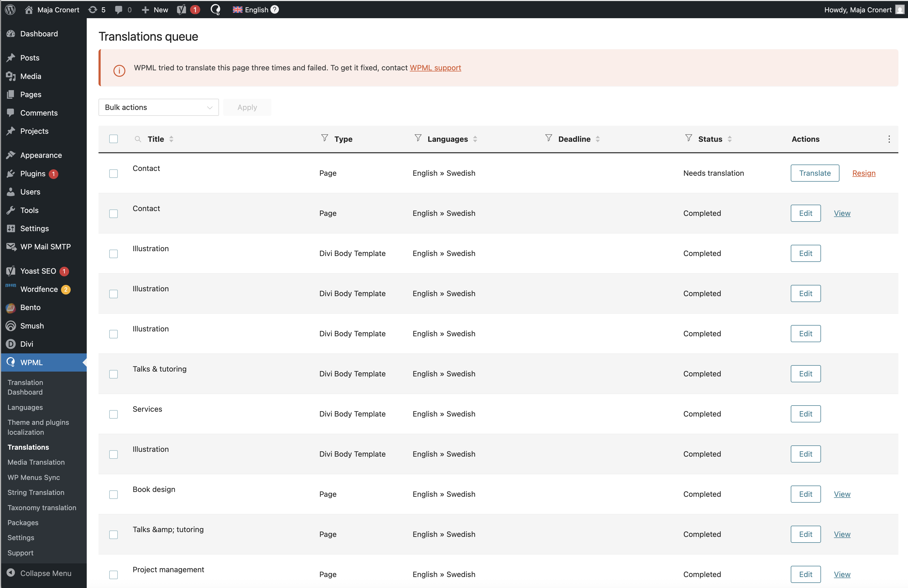Open the three-dot column options menu
Image resolution: width=908 pixels, height=588 pixels.
click(889, 139)
